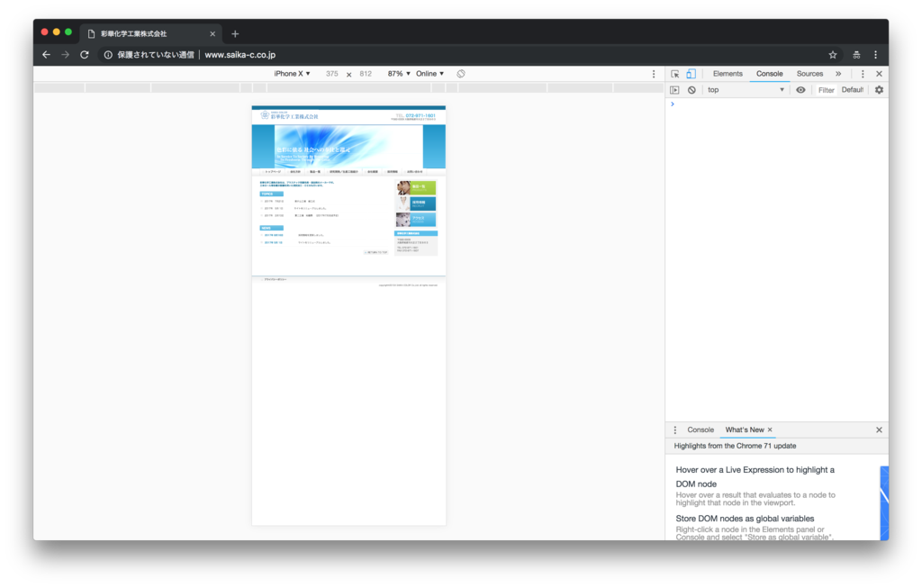This screenshot has width=922, height=588.
Task: Rotate the device viewport orientation
Action: (461, 74)
